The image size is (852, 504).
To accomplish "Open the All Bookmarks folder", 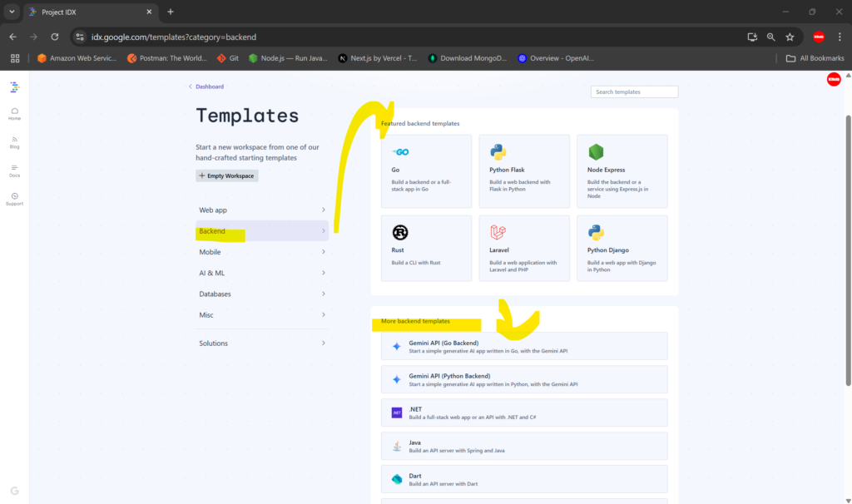I will (x=815, y=58).
